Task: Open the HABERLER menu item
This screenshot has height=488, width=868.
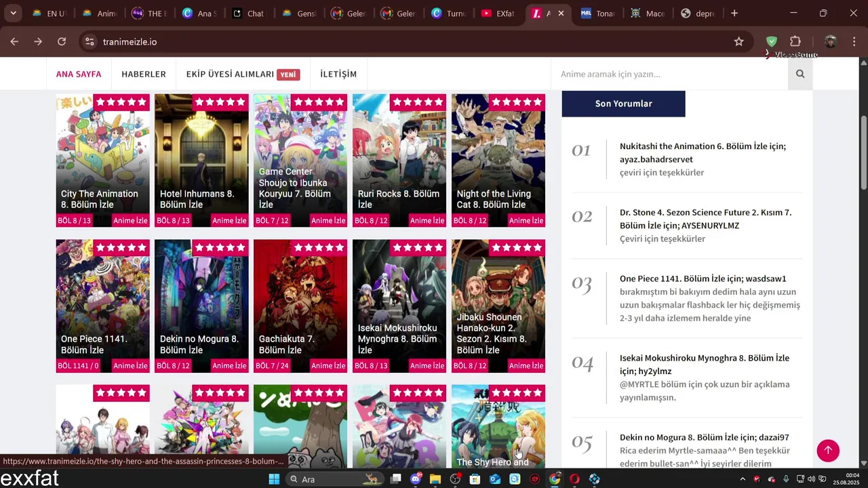Action: [144, 74]
